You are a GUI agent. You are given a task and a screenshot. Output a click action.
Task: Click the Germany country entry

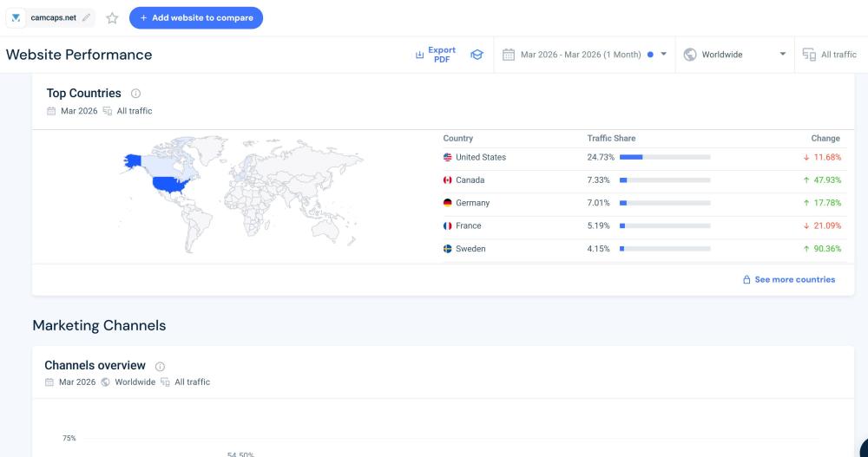click(x=472, y=203)
